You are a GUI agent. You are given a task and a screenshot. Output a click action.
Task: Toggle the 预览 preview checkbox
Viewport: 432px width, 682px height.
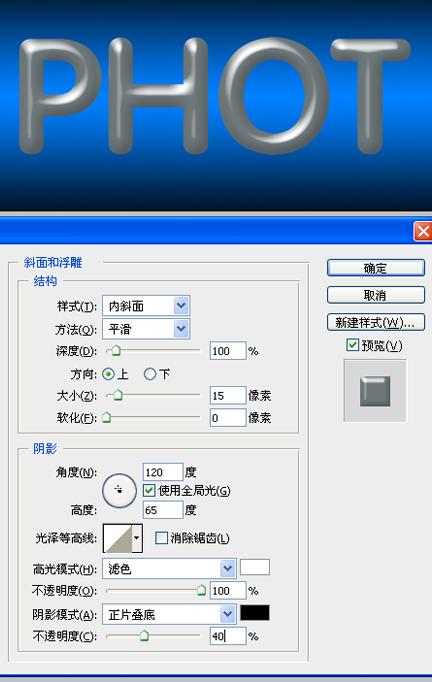click(352, 345)
